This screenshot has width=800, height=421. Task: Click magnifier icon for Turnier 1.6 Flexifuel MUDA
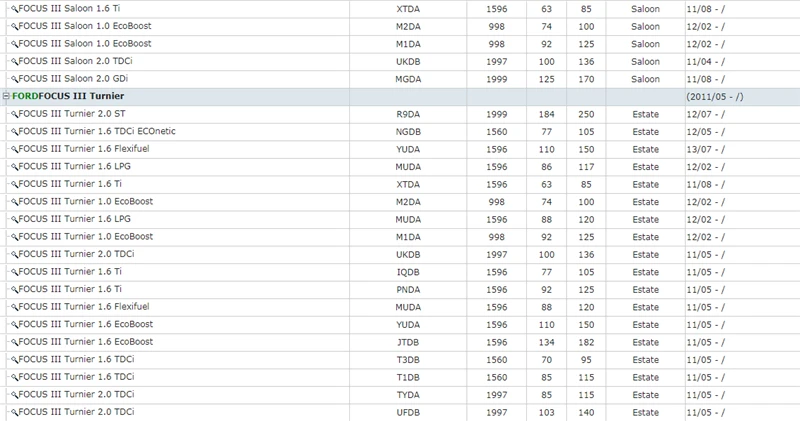point(14,307)
